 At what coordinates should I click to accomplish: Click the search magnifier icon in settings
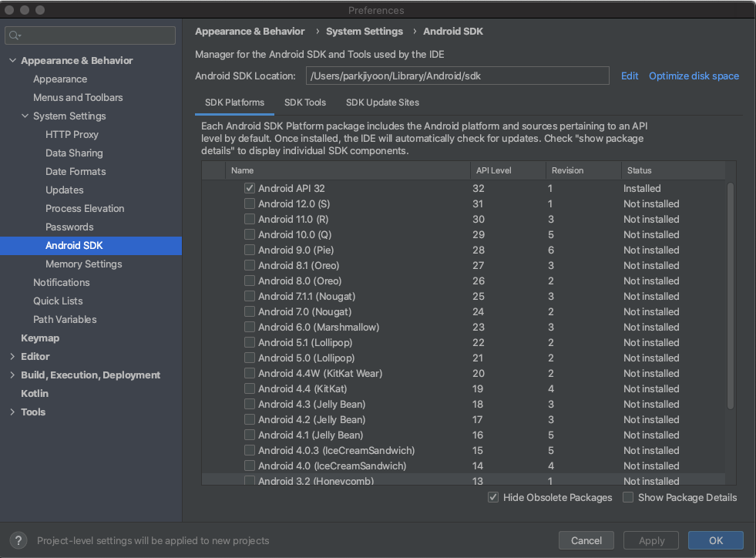14,35
